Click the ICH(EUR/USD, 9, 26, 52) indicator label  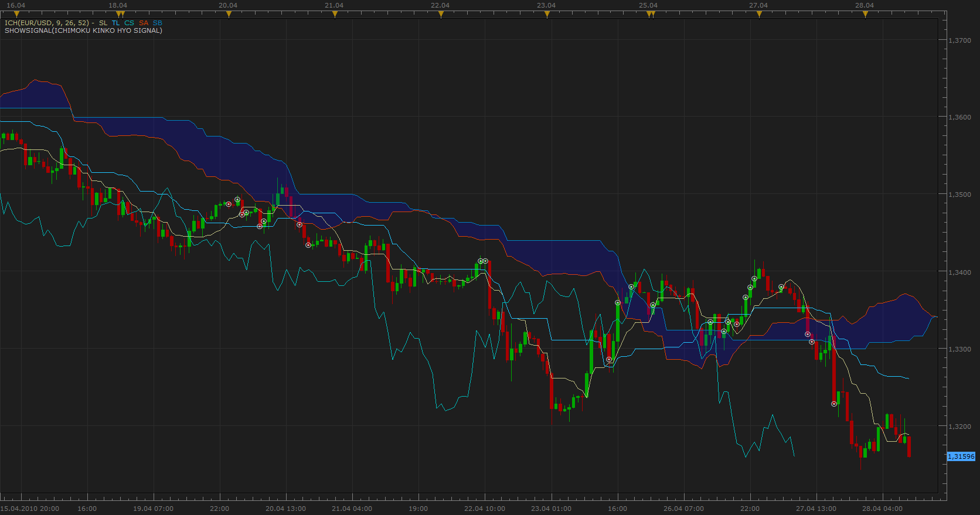coord(46,23)
